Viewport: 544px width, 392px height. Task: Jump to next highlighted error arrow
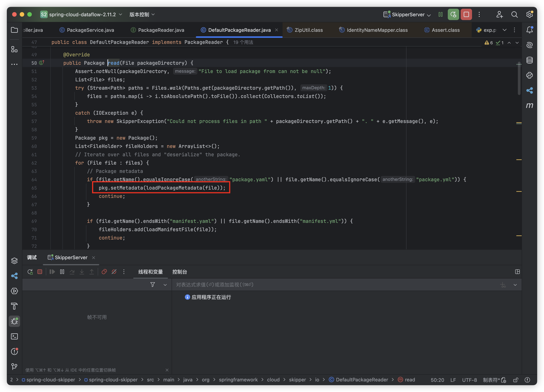[x=517, y=43]
